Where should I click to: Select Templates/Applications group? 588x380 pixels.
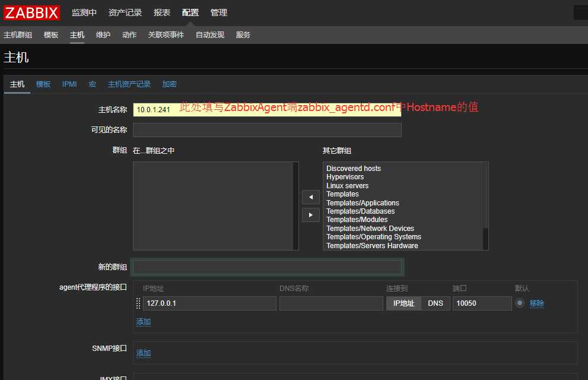(x=363, y=203)
